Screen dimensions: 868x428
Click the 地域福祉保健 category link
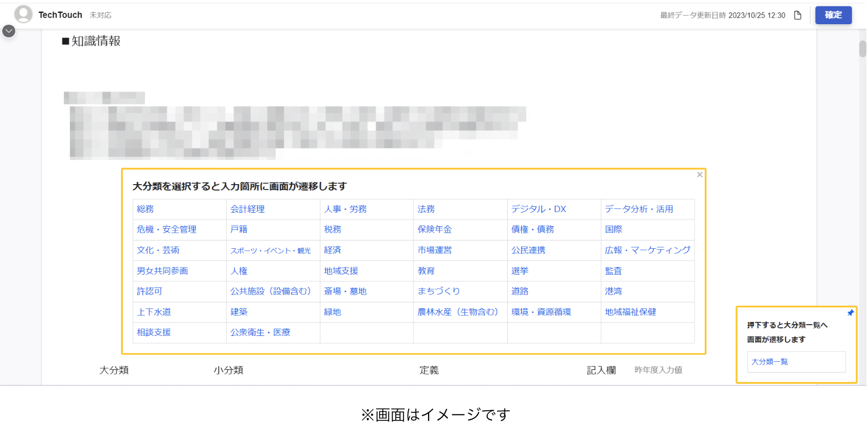(631, 312)
